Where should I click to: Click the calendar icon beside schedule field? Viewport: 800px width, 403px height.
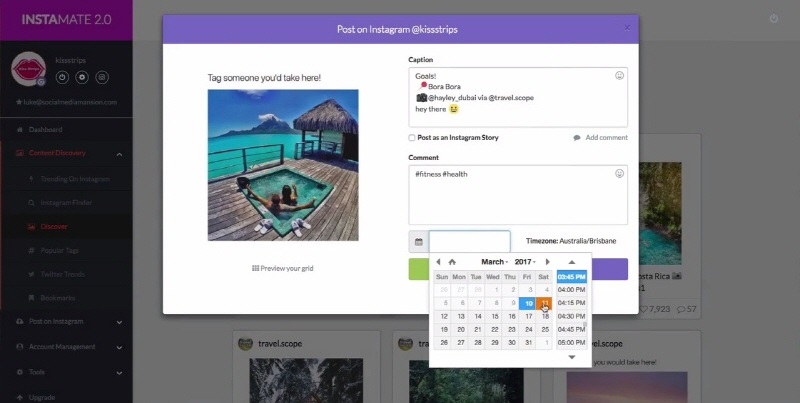[x=419, y=242]
